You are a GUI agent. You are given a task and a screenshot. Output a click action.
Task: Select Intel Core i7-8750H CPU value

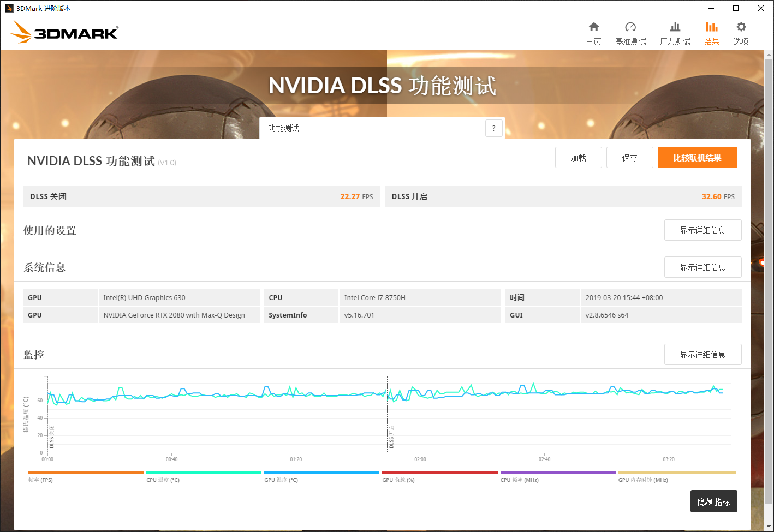click(375, 298)
